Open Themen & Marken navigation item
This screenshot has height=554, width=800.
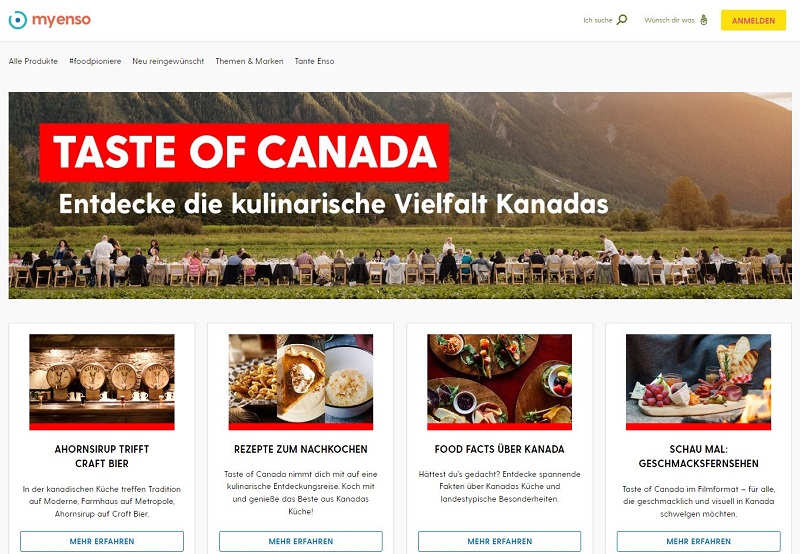(x=249, y=61)
